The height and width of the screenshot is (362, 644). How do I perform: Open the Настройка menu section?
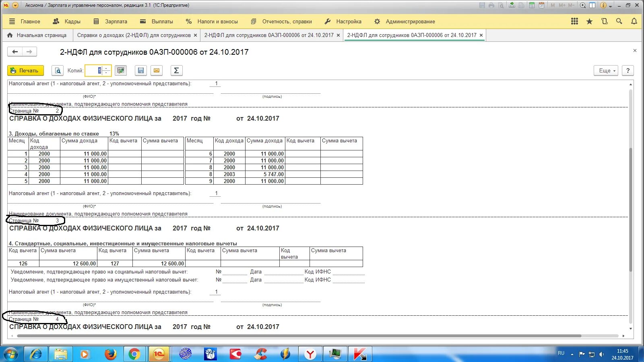(343, 21)
